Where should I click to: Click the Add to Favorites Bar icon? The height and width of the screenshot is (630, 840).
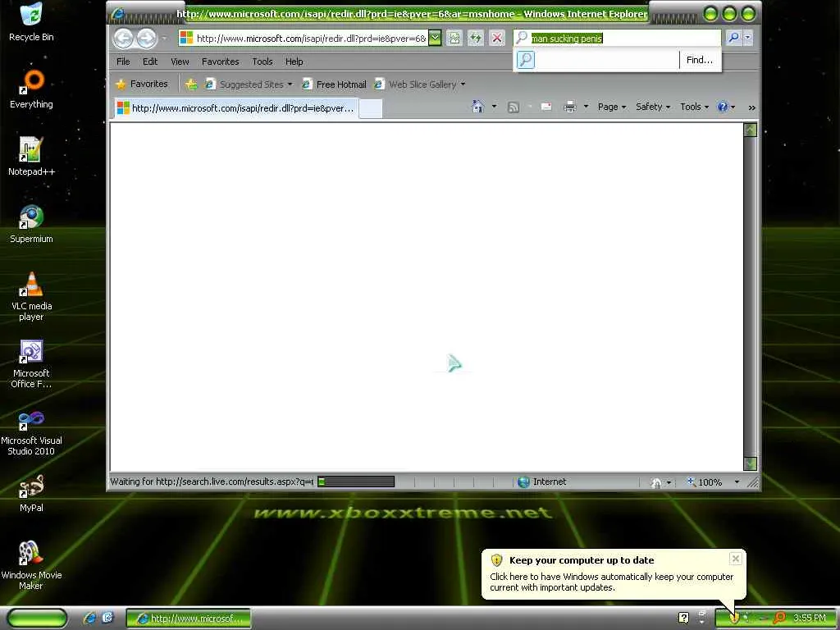tap(191, 84)
